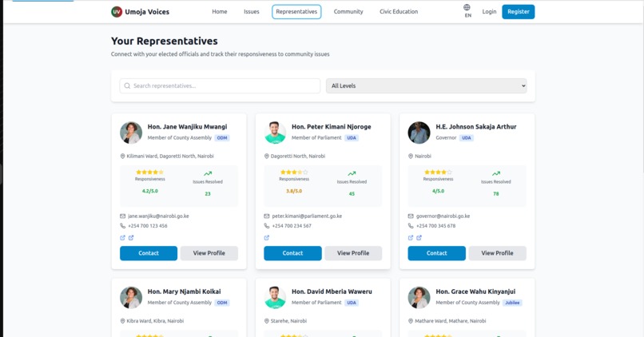This screenshot has width=644, height=337.
Task: Open Jane Wanjiku Mwangi's first external link icon
Action: (122, 238)
